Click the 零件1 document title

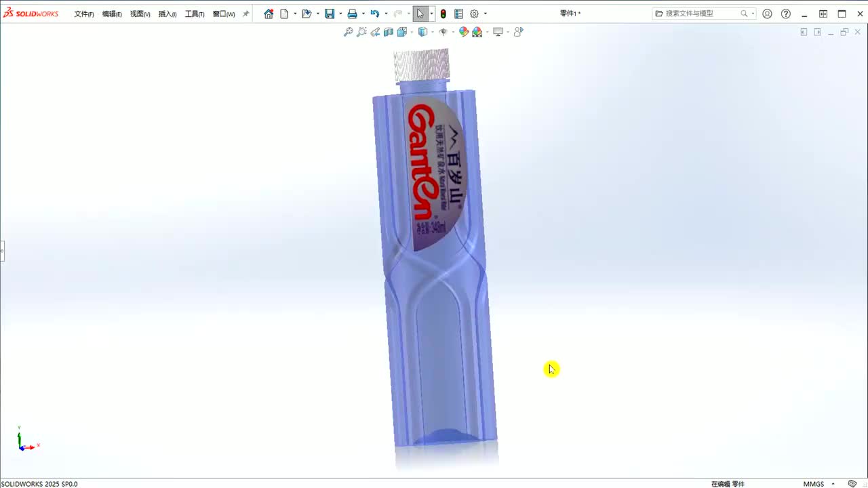[x=570, y=14]
